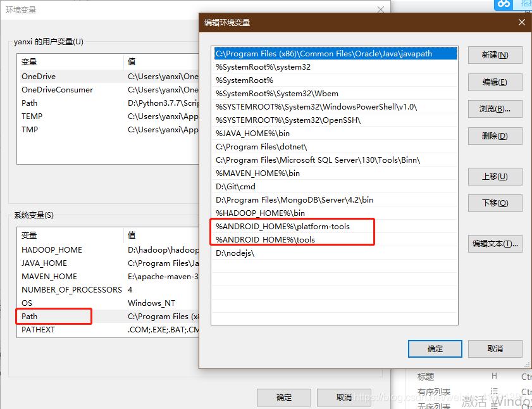532x409 pixels.
Task: Cancel the edit dialog with 取消
Action: (x=495, y=349)
